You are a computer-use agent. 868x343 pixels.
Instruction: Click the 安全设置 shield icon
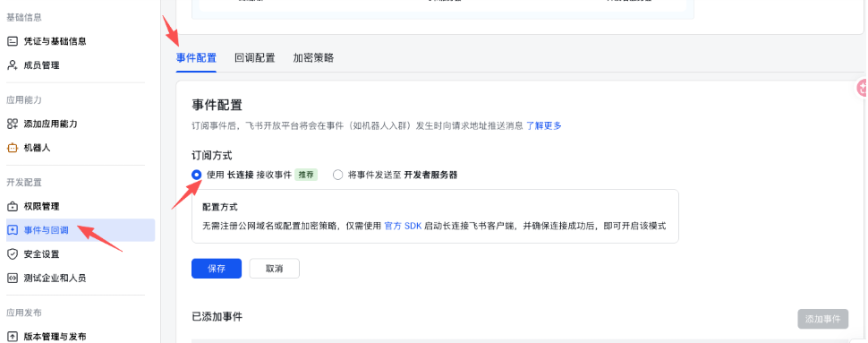[13, 253]
